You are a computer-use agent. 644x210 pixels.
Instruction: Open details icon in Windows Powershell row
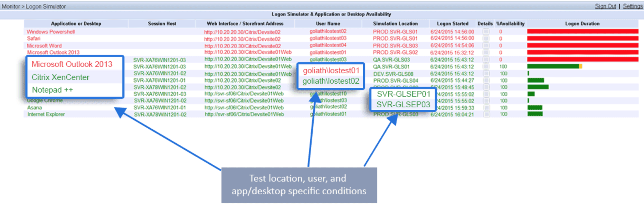(486, 32)
